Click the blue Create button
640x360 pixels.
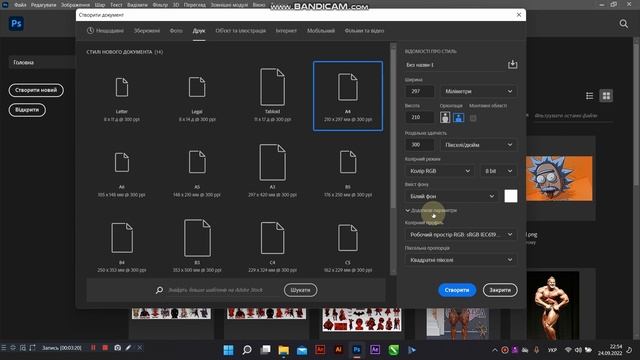pos(457,290)
